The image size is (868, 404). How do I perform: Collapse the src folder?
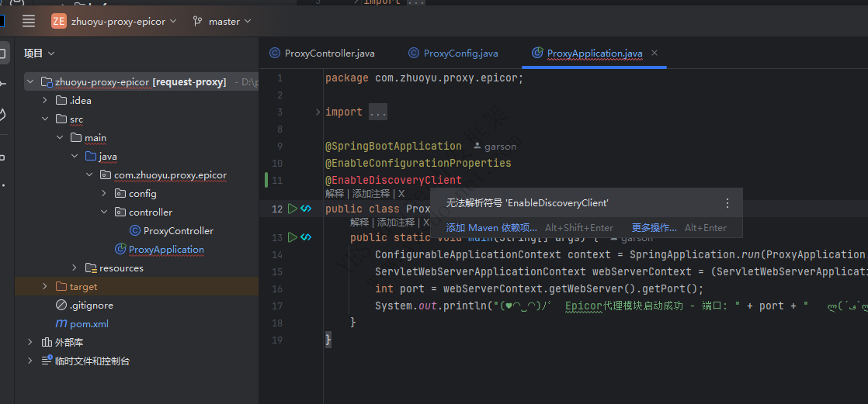click(45, 119)
